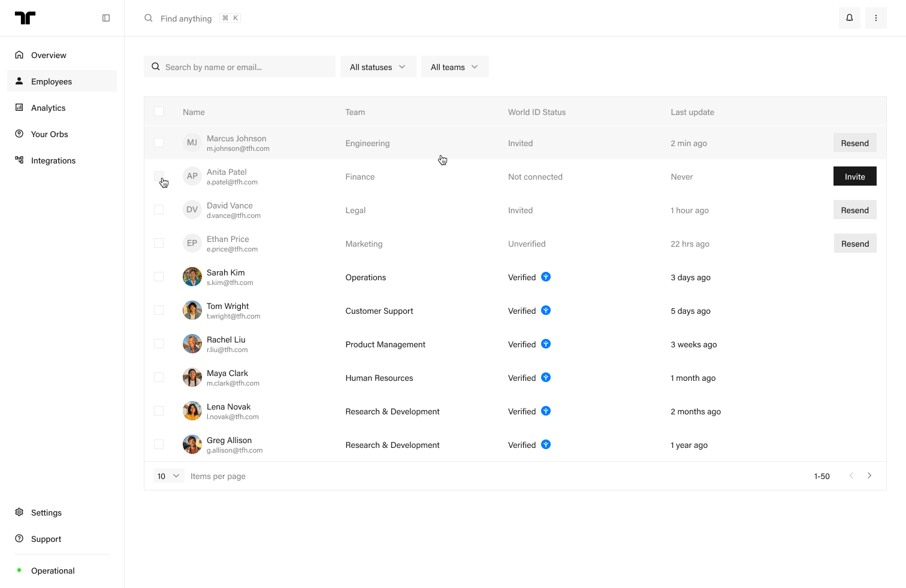Viewport: 906px width, 588px height.
Task: Click Sarah Kim's verified badge icon
Action: [x=546, y=277]
